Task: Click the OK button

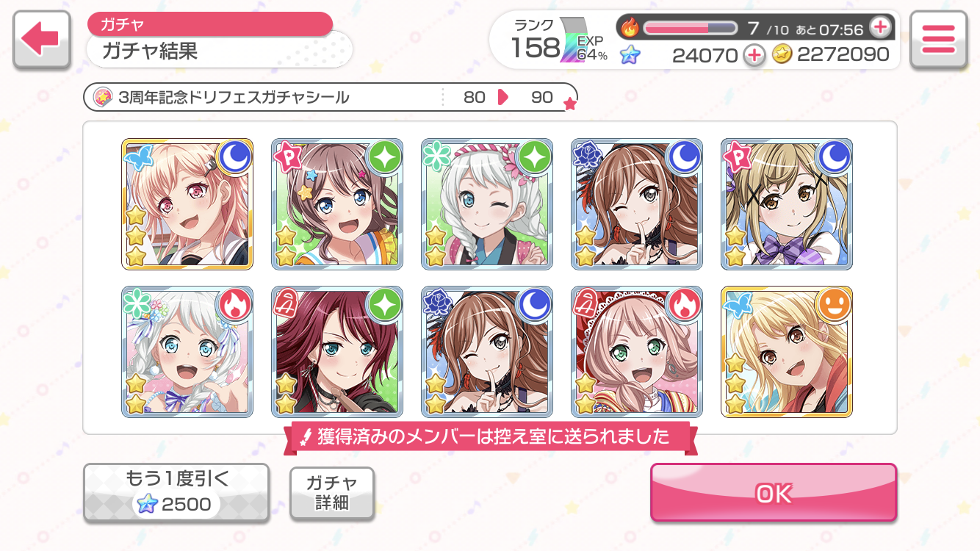Action: [774, 493]
